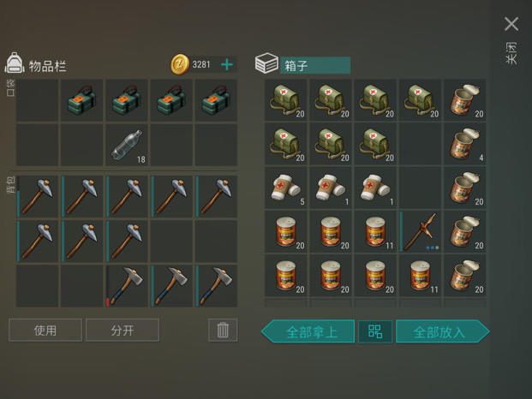This screenshot has width=532, height=399.
Task: Click the trash can delete icon
Action: [223, 330]
